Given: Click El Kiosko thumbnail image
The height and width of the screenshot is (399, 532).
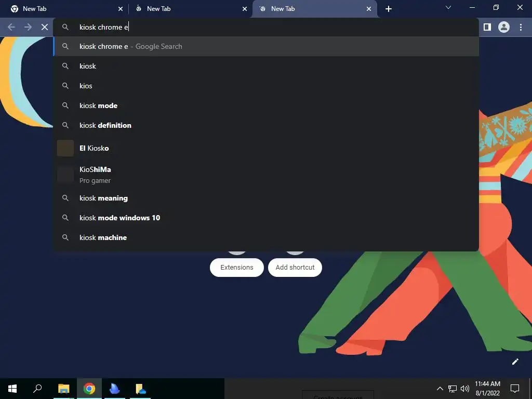Looking at the screenshot, I should (x=65, y=148).
